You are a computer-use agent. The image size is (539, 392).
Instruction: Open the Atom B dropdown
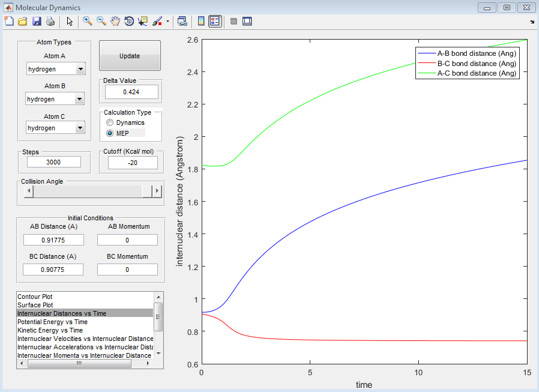pyautogui.click(x=79, y=99)
